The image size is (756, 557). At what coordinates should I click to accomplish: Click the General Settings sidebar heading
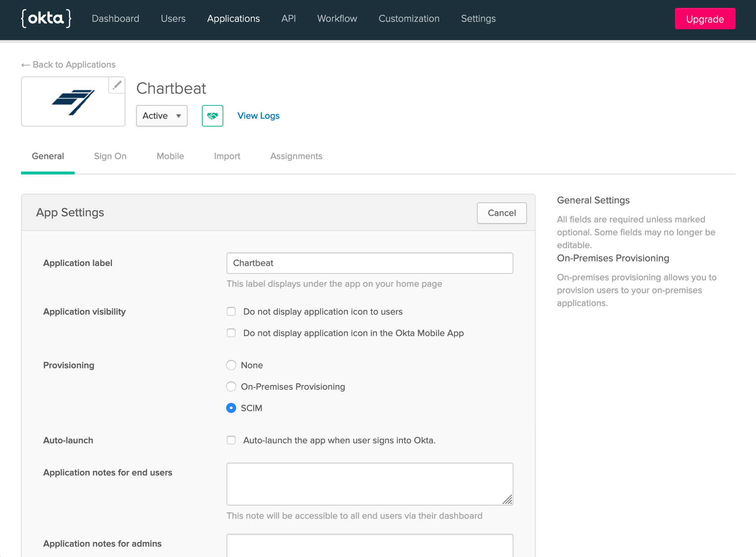tap(593, 200)
